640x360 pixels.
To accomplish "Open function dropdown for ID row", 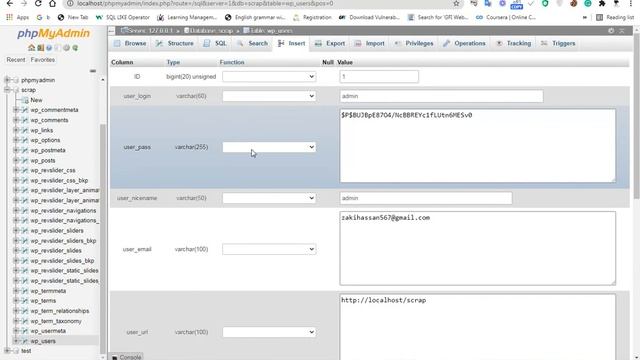I will coord(269,76).
